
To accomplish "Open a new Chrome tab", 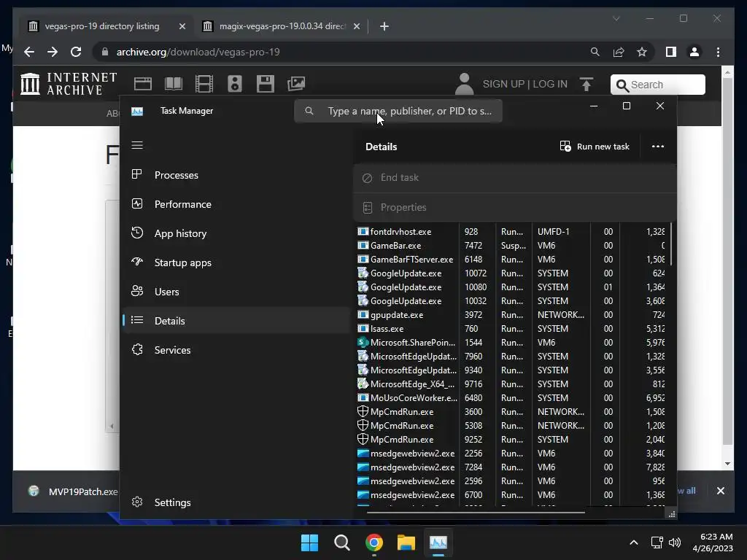I will 384,26.
